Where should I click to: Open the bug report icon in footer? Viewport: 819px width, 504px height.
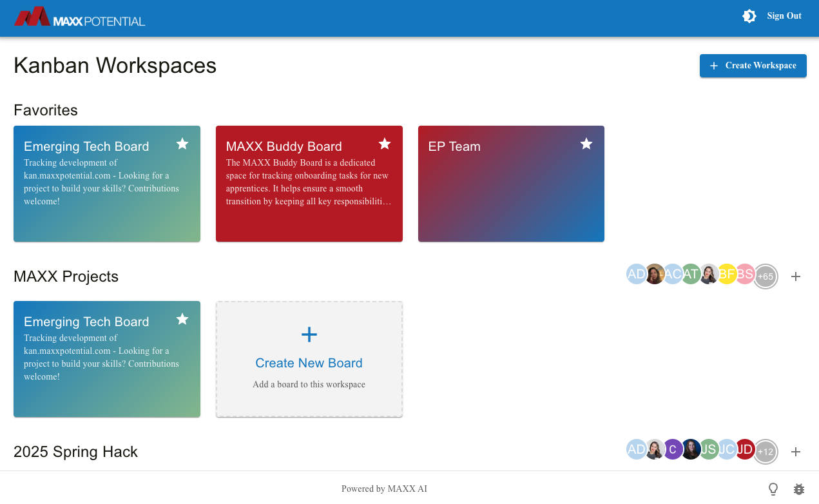(798, 489)
